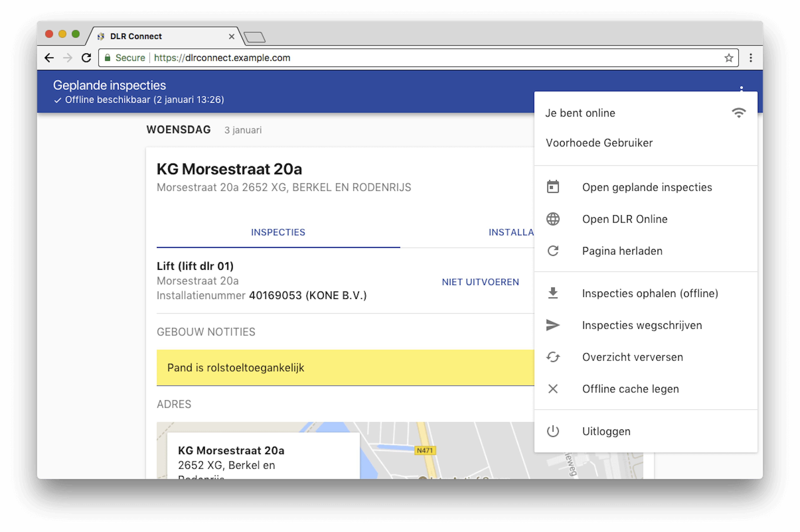Open the Chrome three-dot browser menu
This screenshot has width=800, height=532.
point(751,58)
